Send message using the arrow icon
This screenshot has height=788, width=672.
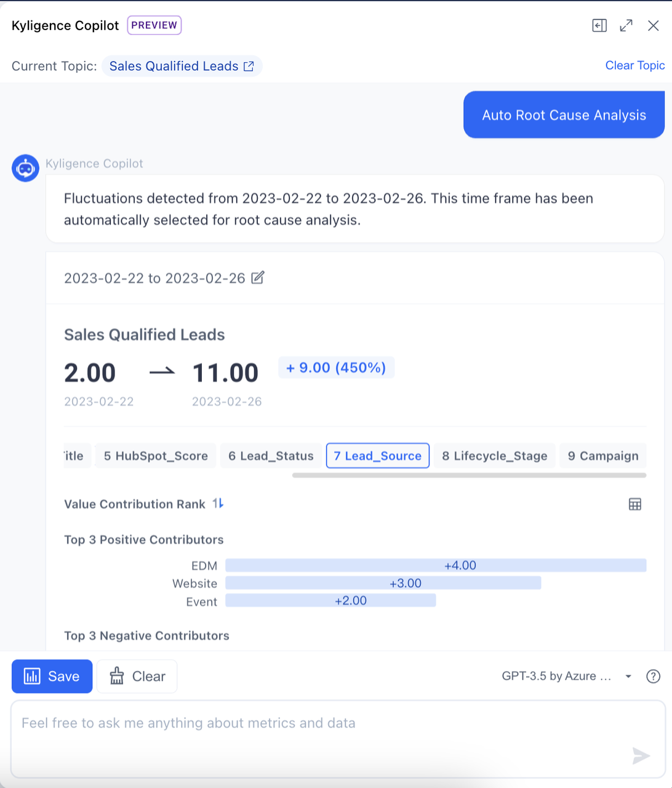pos(641,756)
